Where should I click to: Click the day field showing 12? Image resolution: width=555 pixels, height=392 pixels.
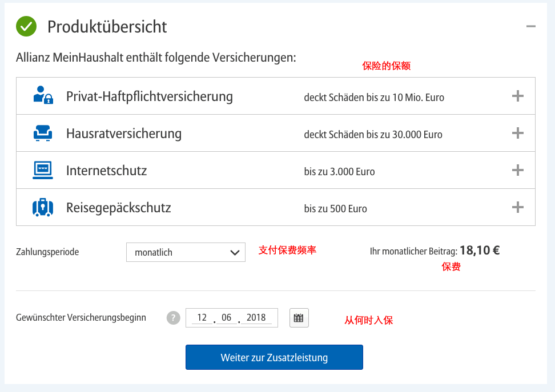tap(202, 318)
